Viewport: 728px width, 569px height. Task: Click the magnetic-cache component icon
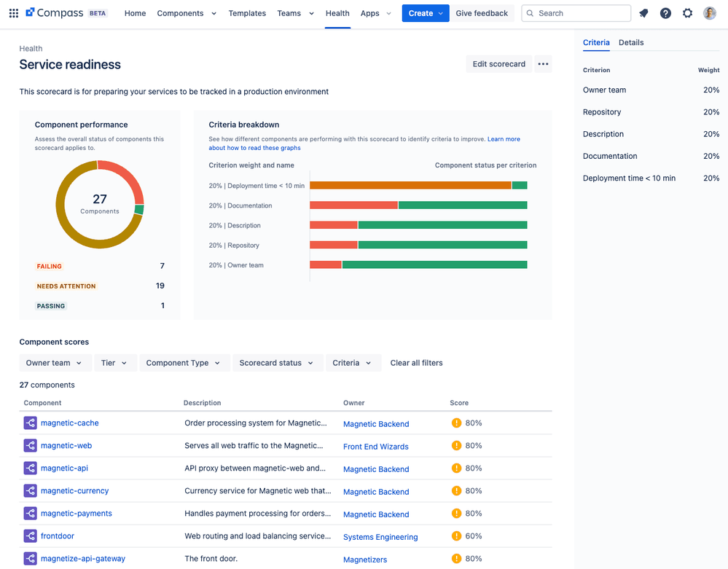(30, 423)
